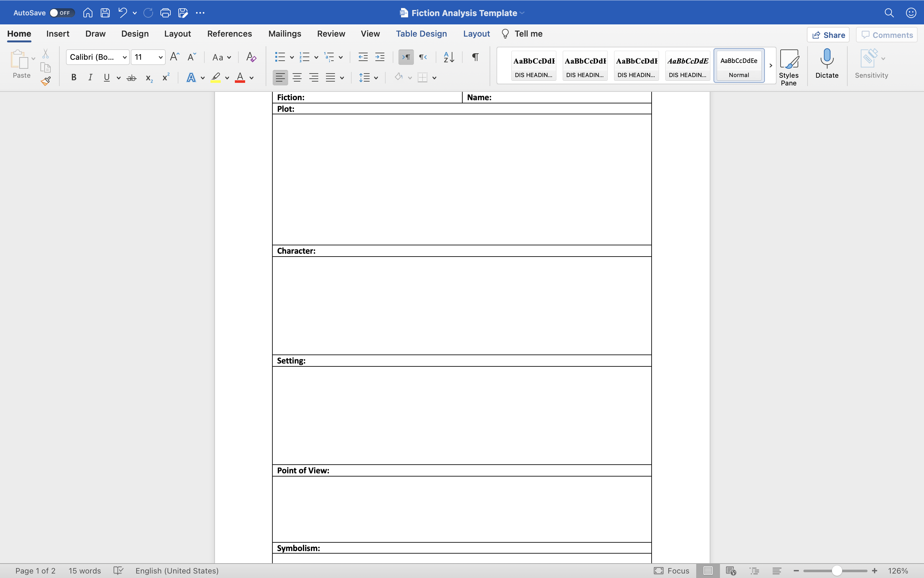Open the more quick access options ellipsis
Screen dimensions: 924x578
[x=200, y=13]
